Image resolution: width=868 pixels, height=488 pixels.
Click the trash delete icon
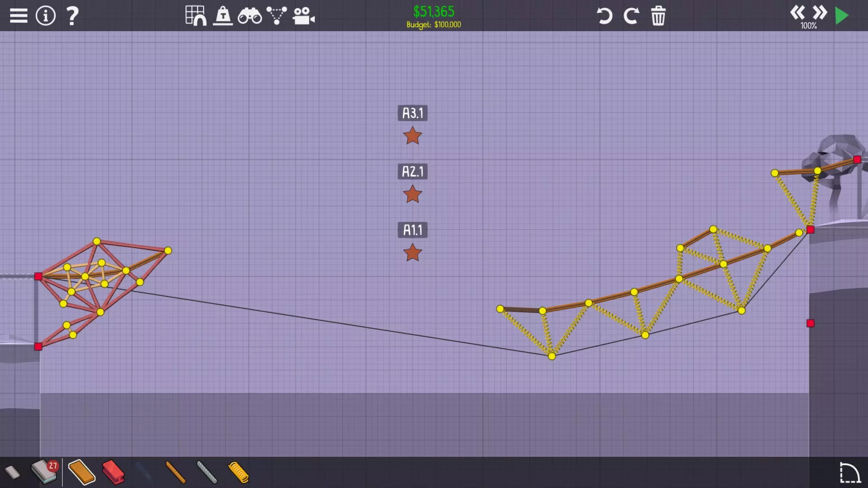pos(658,16)
